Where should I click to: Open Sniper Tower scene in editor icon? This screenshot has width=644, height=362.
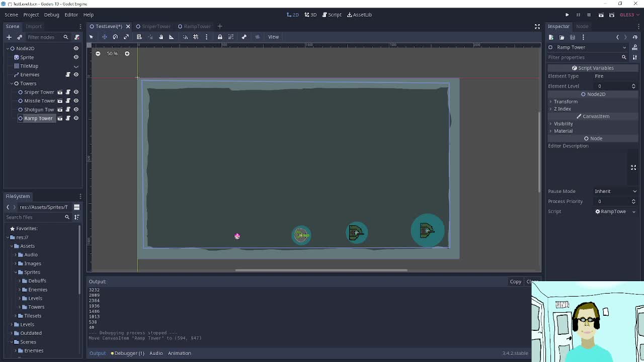point(60,92)
